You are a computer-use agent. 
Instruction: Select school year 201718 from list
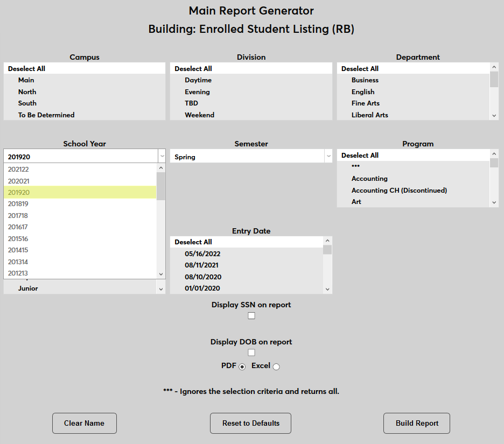tap(18, 215)
